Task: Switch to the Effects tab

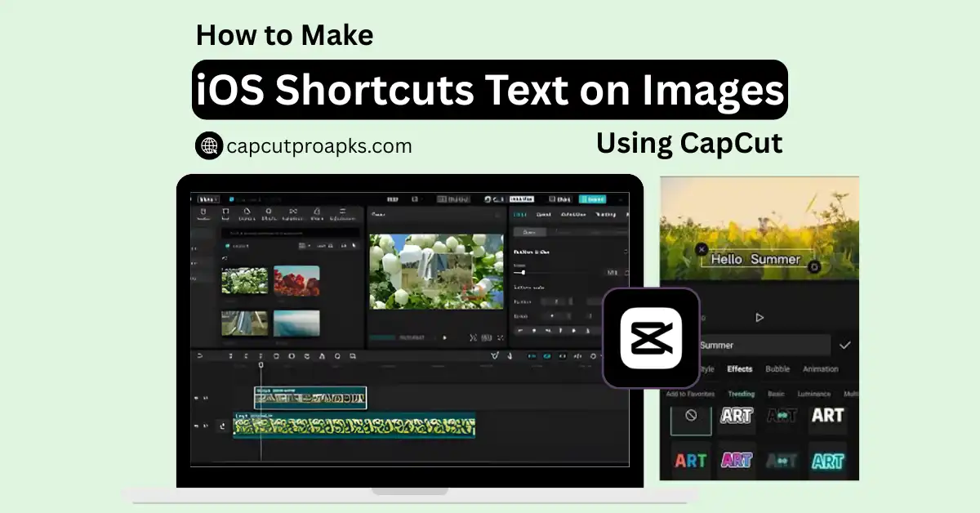Action: click(x=740, y=369)
